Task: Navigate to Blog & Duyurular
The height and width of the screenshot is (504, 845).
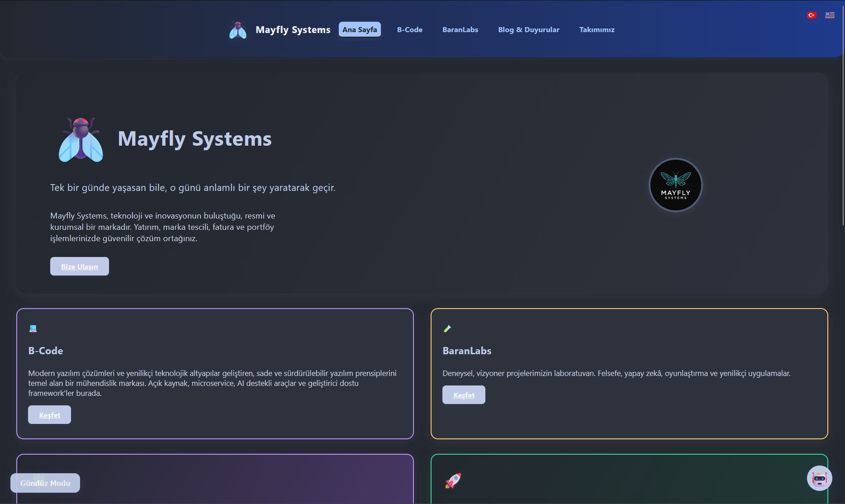Action: (528, 29)
